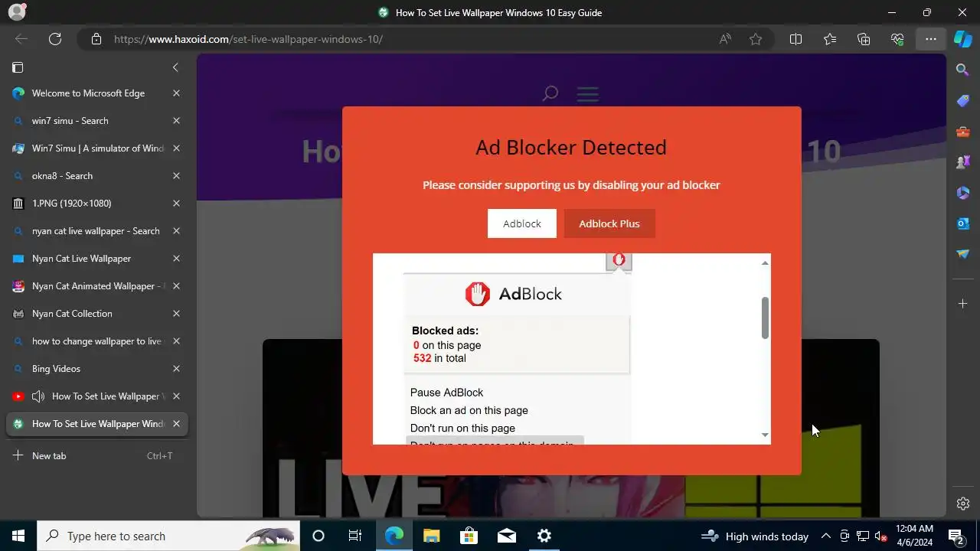
Task: Open sidebar Search icon
Action: coord(963,70)
